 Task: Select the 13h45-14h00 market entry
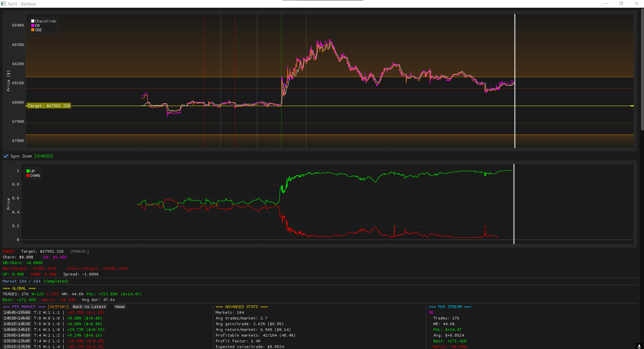coord(16,335)
